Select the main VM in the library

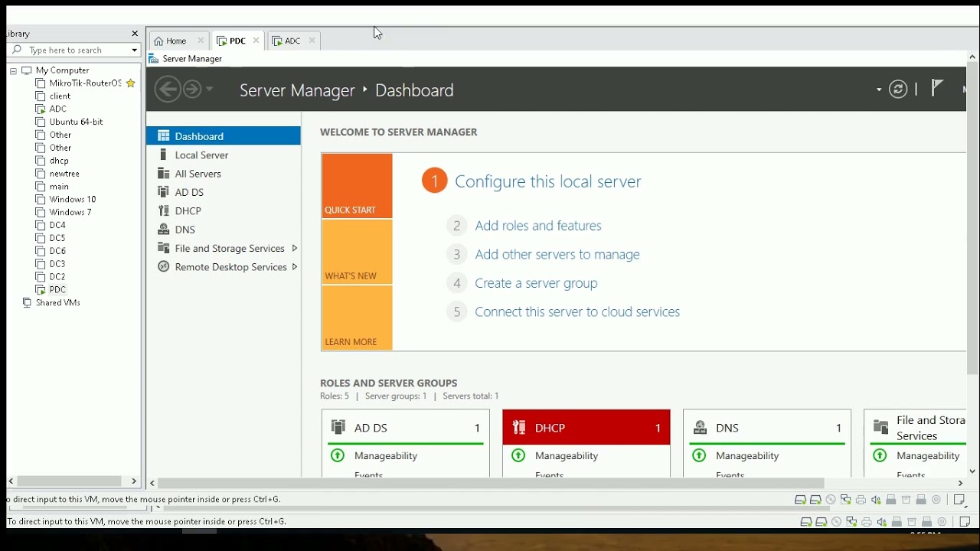[x=59, y=187]
